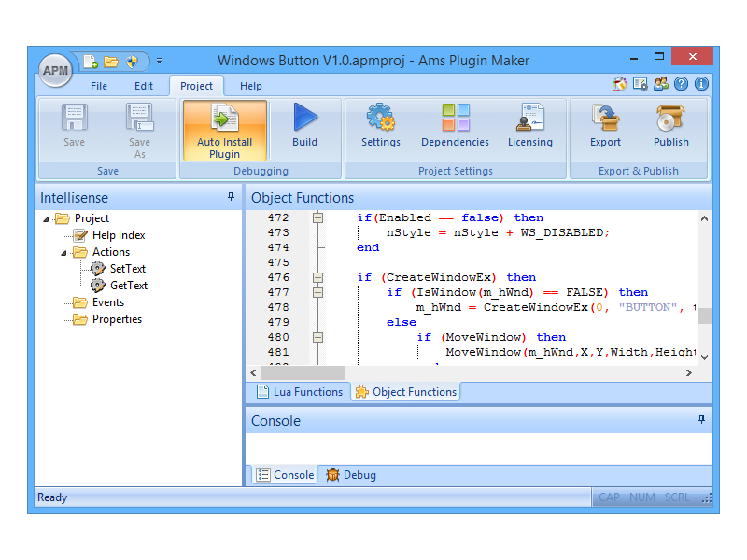Click the "BUTTON" string on line 478
Image resolution: width=747 pixels, height=560 pixels.
pos(648,307)
